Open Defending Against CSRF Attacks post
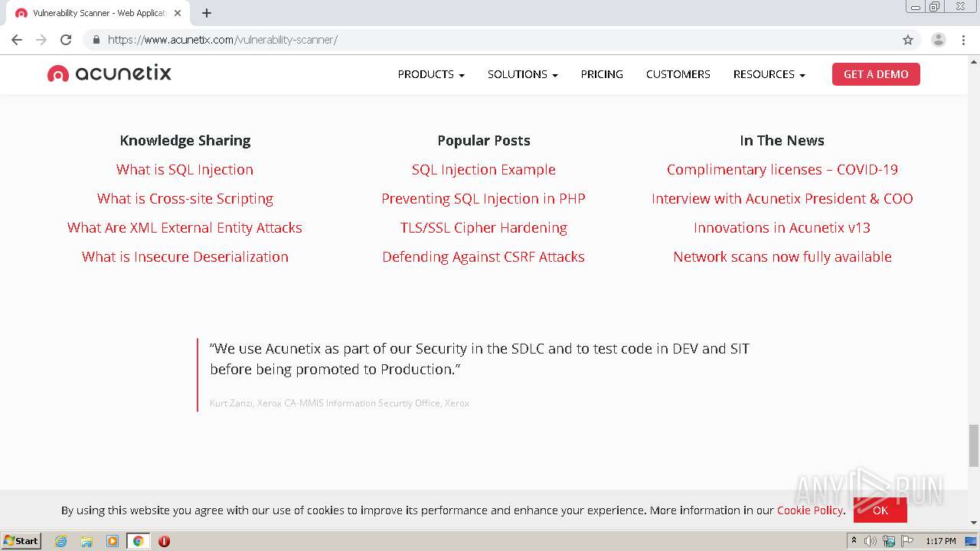The height and width of the screenshot is (551, 980). pos(484,256)
